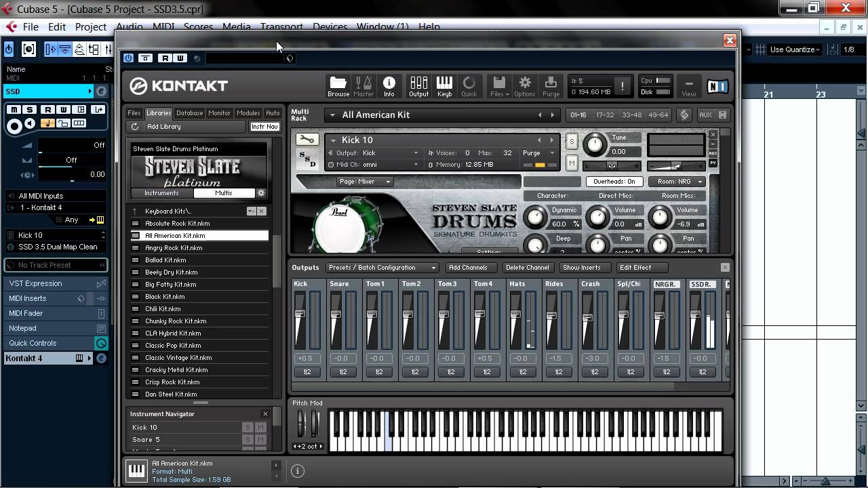Open the Edit menu in Cubase
The width and height of the screenshot is (868, 488).
click(x=57, y=27)
